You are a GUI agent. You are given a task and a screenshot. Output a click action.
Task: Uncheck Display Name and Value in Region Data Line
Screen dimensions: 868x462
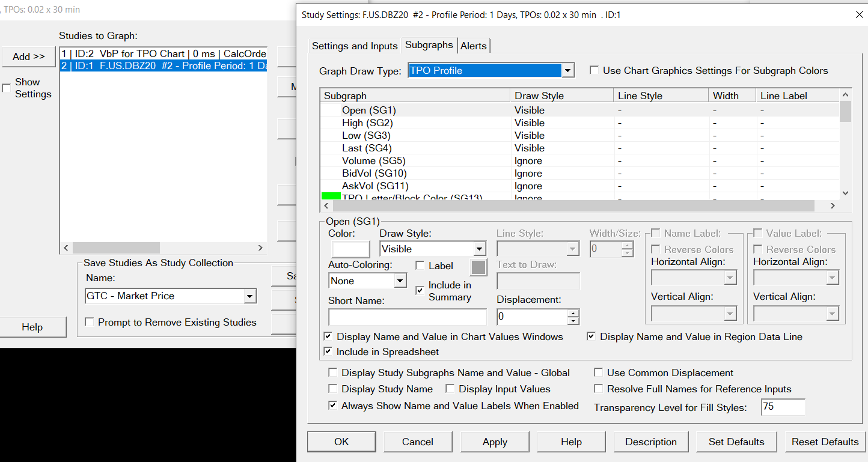[591, 336]
